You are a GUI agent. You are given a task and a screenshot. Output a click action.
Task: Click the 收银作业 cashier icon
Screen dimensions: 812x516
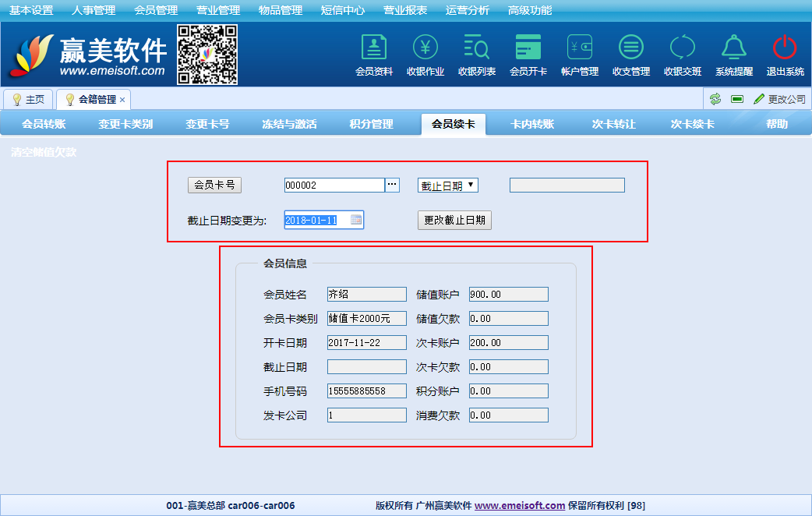tap(425, 48)
